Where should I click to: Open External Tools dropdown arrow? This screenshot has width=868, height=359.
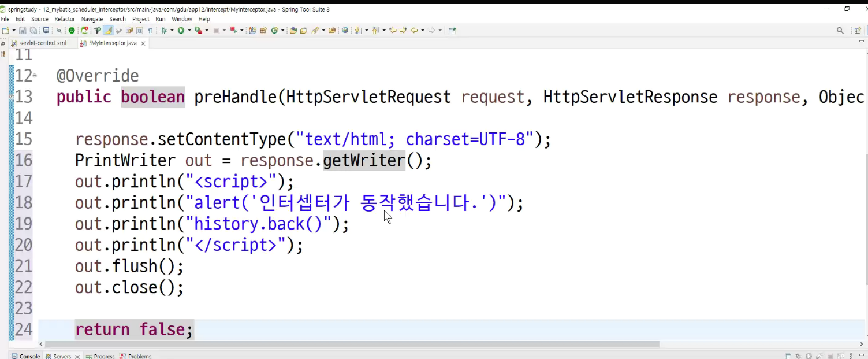tap(242, 30)
